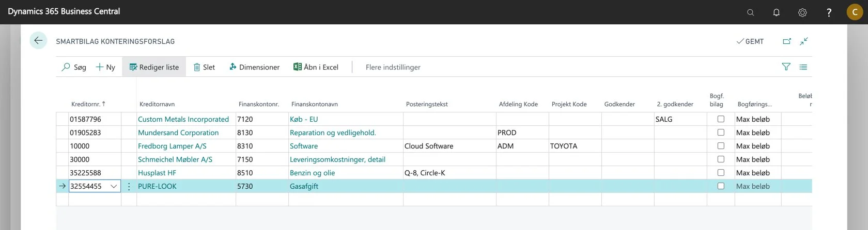Open page in new window
The width and height of the screenshot is (868, 230).
click(787, 41)
